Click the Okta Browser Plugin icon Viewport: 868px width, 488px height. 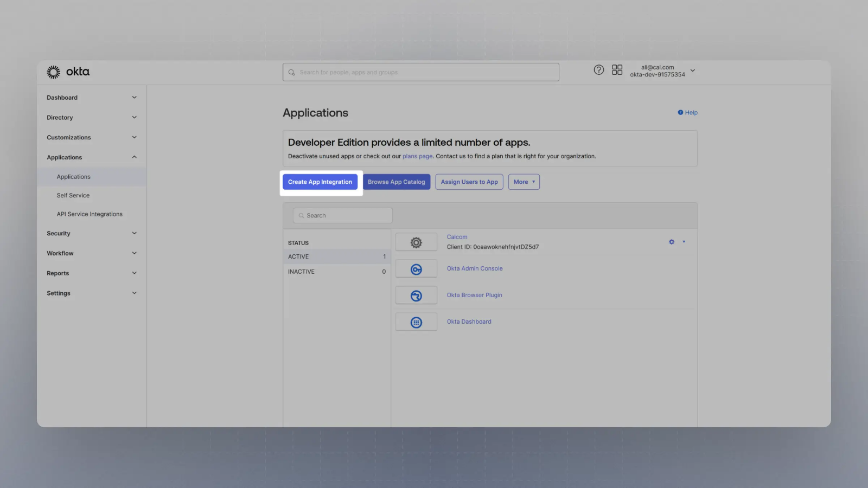coord(416,296)
